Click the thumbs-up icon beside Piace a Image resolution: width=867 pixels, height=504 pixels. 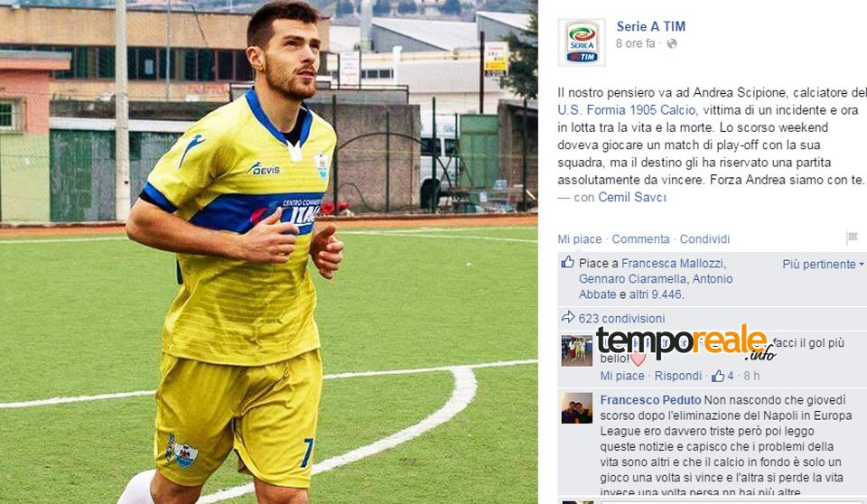coord(567,262)
